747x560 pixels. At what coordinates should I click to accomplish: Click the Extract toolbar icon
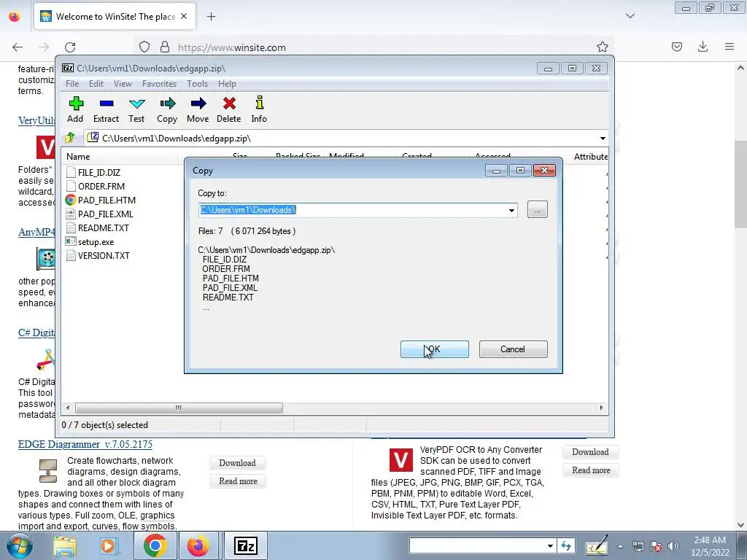point(106,109)
